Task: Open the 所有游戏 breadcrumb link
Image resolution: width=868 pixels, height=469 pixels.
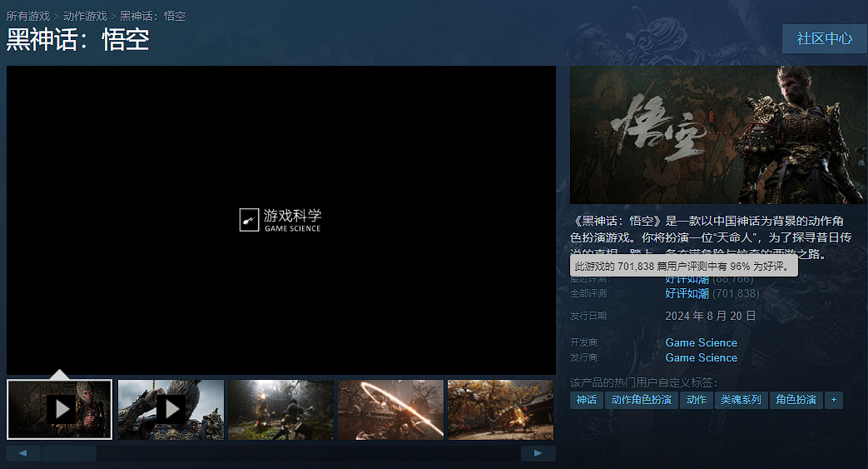Action: [x=28, y=16]
